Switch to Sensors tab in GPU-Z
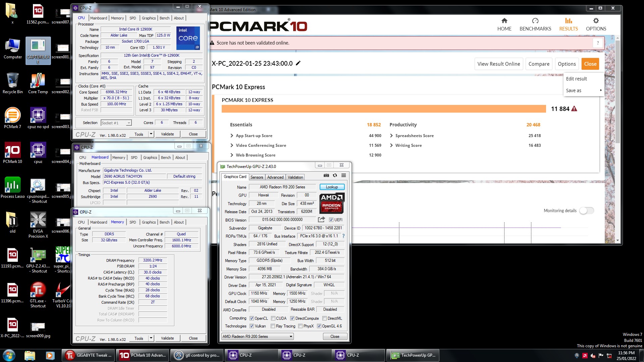The height and width of the screenshot is (362, 644). point(257,177)
